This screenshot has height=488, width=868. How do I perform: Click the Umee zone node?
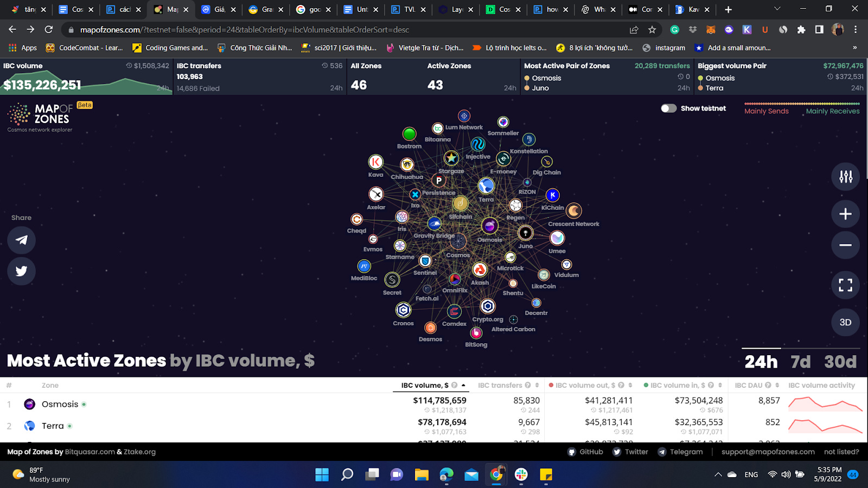click(557, 238)
